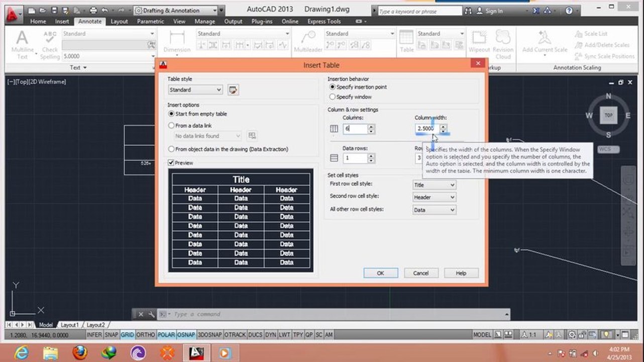Image resolution: width=644 pixels, height=362 pixels.
Task: Open the dimension style Standard dropdown
Action: pos(243,34)
